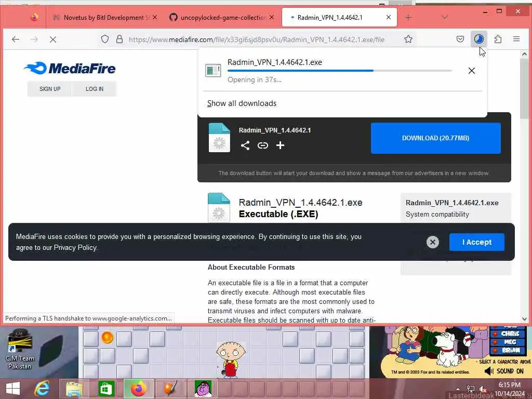Click the page vertical scrollbar
The image size is (532, 399).
click(x=525, y=89)
